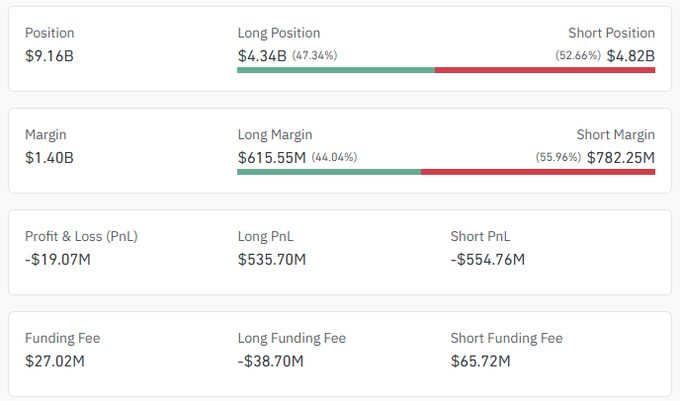The width and height of the screenshot is (680, 401).
Task: Click the Position card heading
Action: 49,33
